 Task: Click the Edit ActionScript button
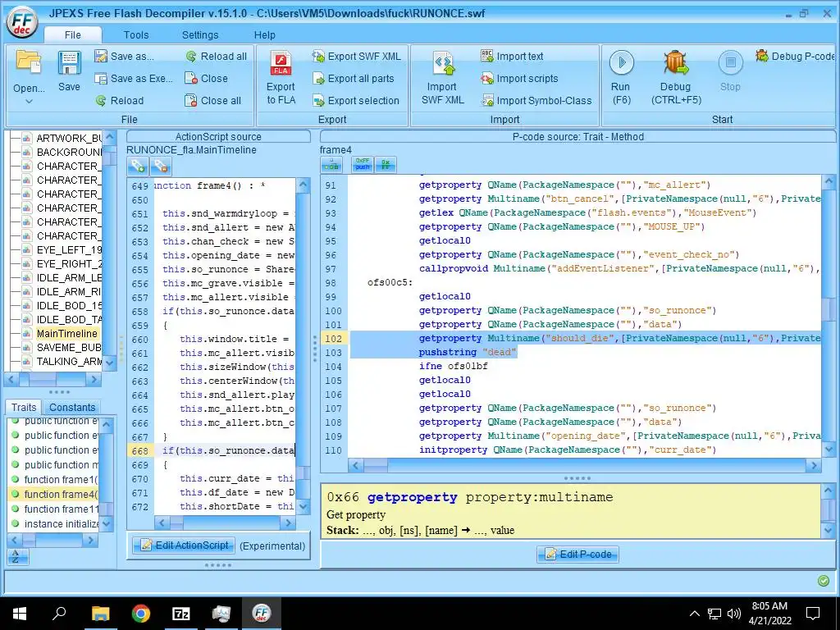point(184,546)
